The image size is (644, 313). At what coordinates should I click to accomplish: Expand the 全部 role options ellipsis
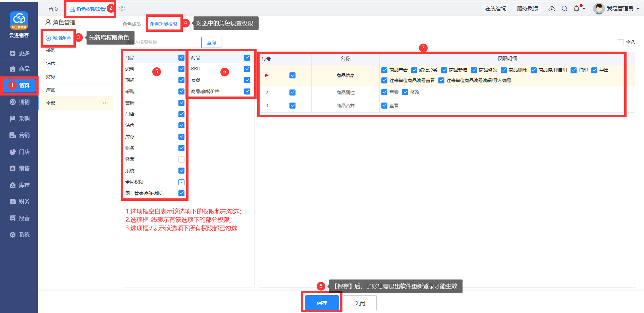[x=105, y=103]
